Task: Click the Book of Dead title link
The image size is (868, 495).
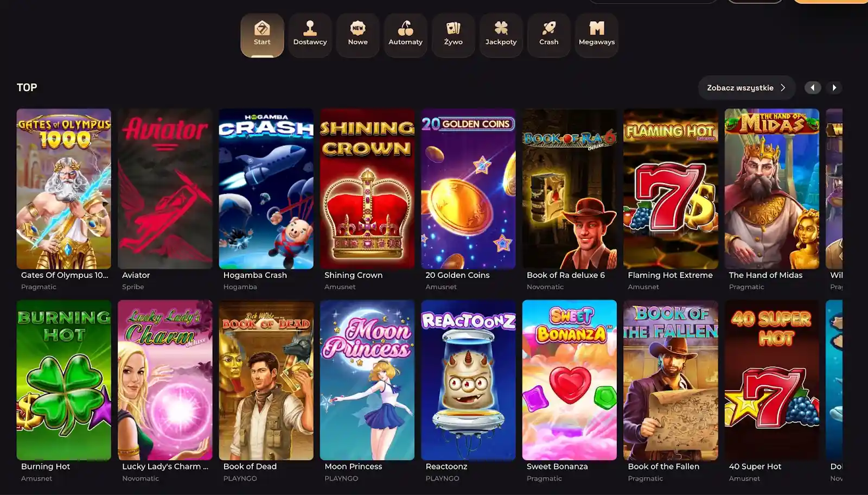Action: (x=250, y=466)
